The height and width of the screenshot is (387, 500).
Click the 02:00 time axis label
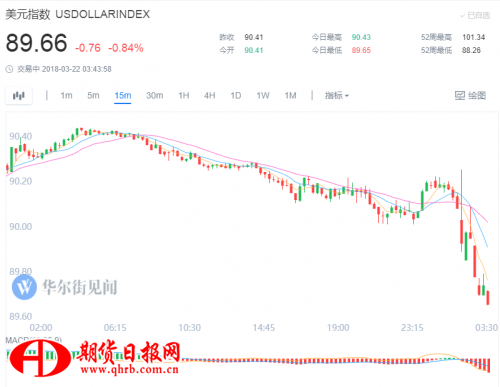coord(41,328)
